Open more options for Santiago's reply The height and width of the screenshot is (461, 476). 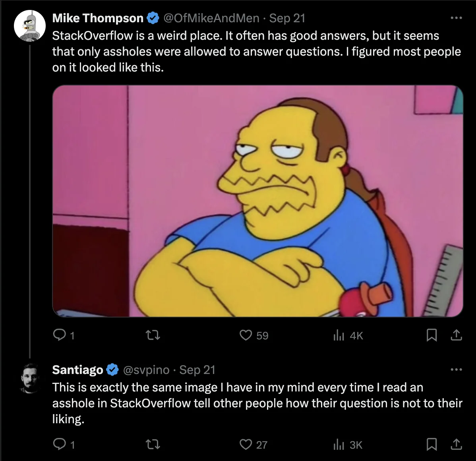click(456, 370)
